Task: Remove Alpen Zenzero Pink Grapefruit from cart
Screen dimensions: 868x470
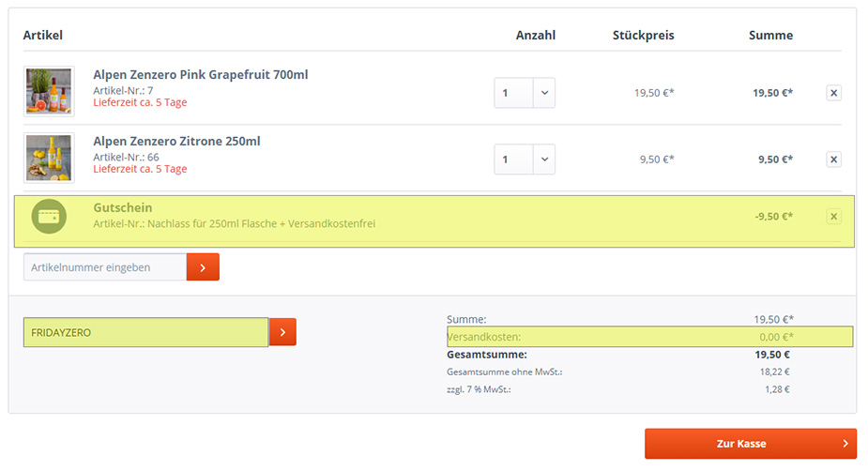Action: coord(833,93)
